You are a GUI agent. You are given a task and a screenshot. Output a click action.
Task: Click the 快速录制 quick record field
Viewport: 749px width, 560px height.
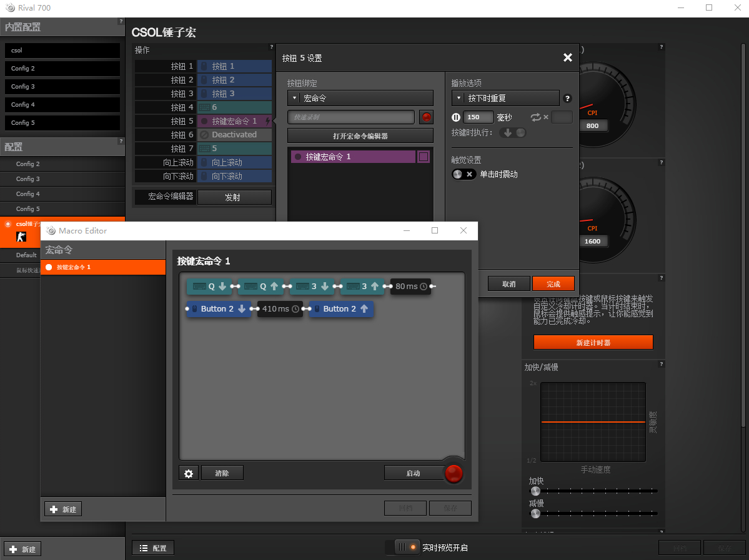[350, 117]
